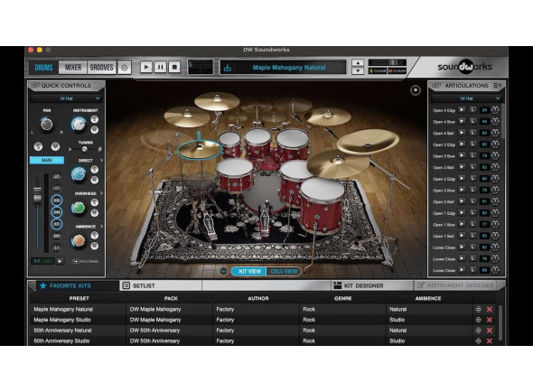The height and width of the screenshot is (392, 533).
Task: Expand the Overhead section arrow
Action: point(101,193)
